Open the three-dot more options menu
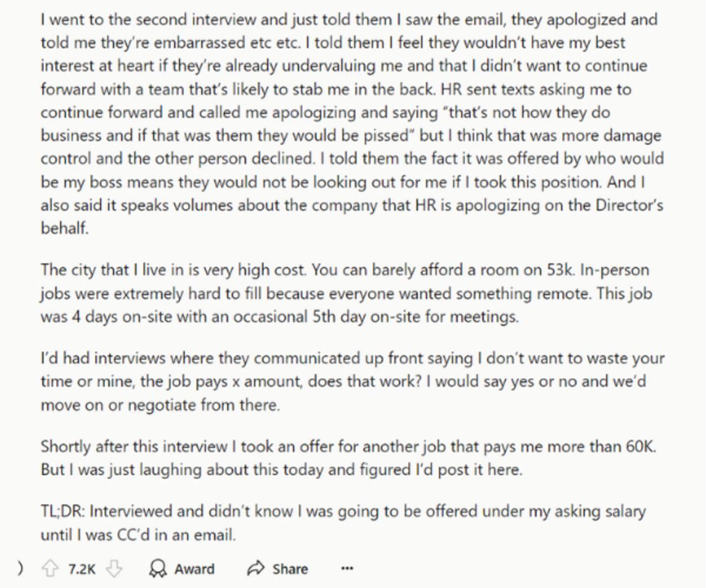 click(x=347, y=569)
